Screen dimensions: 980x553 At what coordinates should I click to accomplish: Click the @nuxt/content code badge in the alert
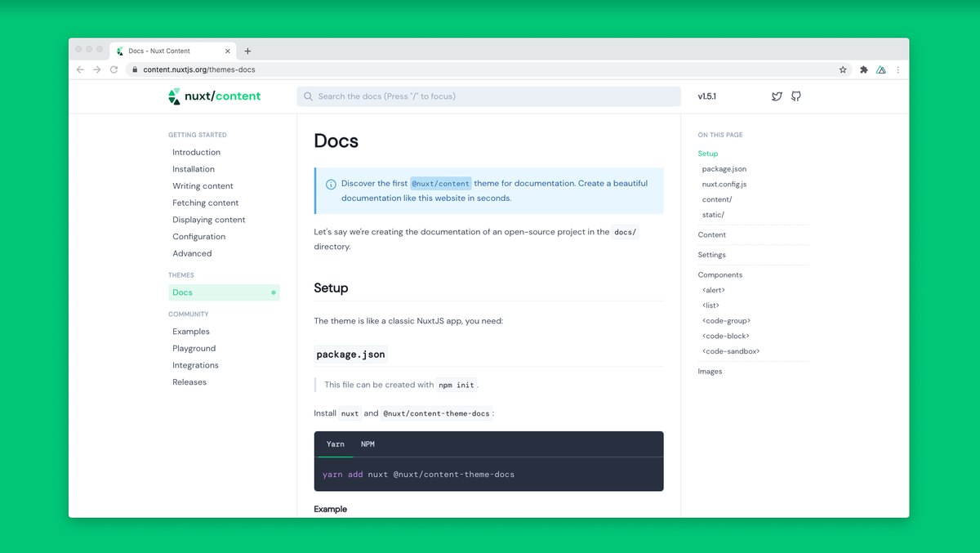point(441,184)
